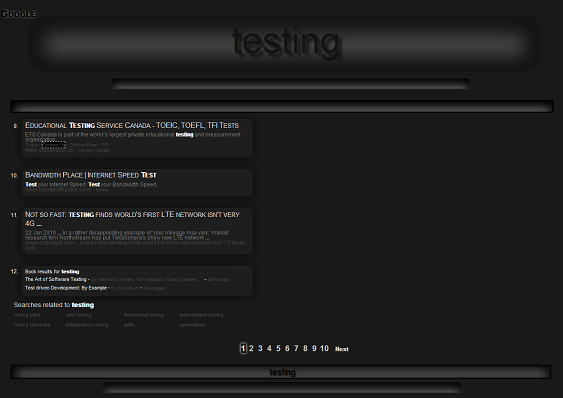This screenshot has width=563, height=398.
Task: Search related term sdlc
Action: click(129, 325)
